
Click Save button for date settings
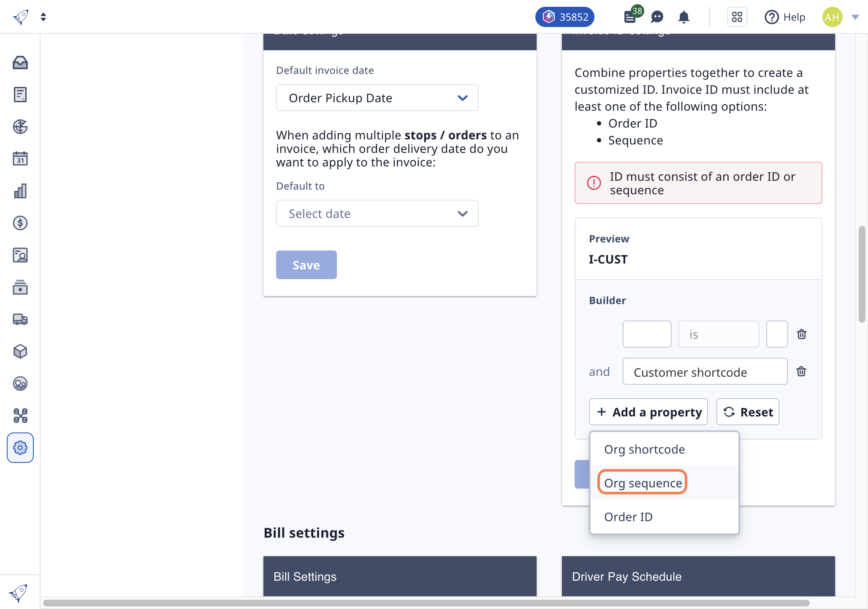pos(306,264)
